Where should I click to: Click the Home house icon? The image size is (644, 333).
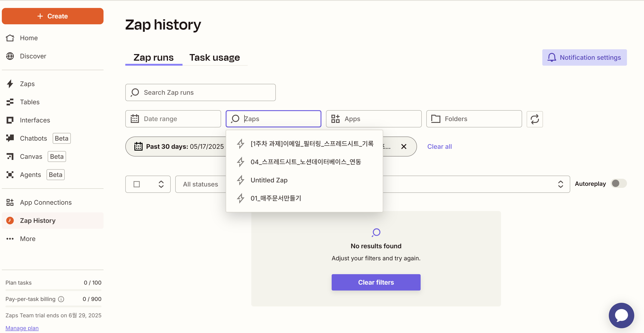[10, 38]
